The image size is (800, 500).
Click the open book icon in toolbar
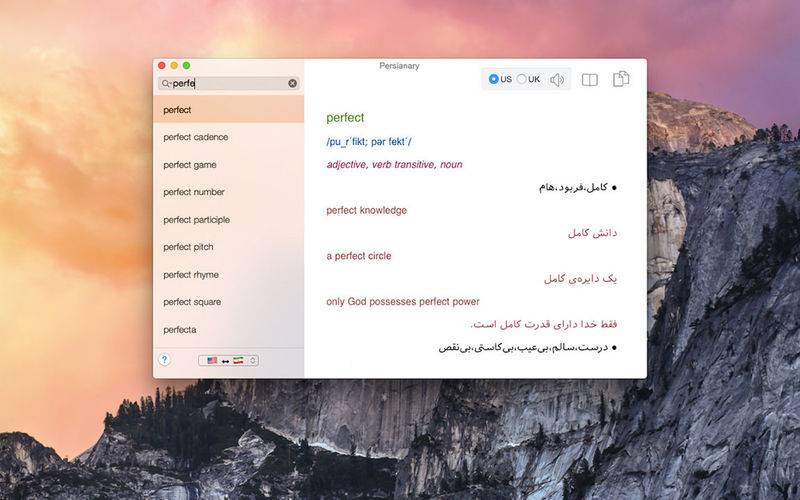[x=590, y=80]
